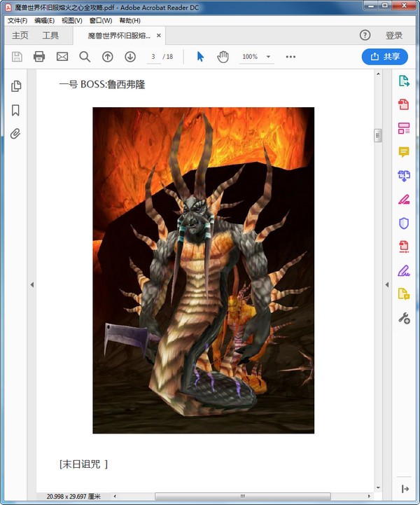Collapse the left navigation pane
The height and width of the screenshot is (505, 420).
[31, 284]
